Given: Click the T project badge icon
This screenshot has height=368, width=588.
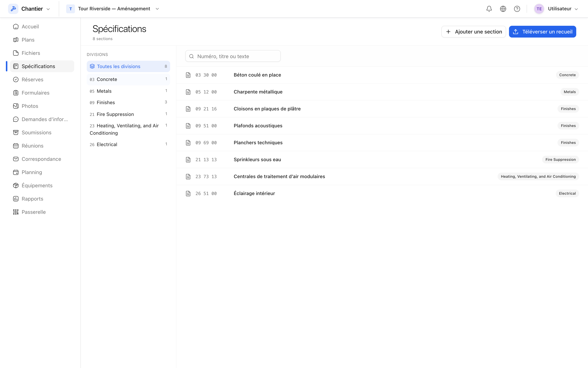Looking at the screenshot, I should click(x=70, y=9).
